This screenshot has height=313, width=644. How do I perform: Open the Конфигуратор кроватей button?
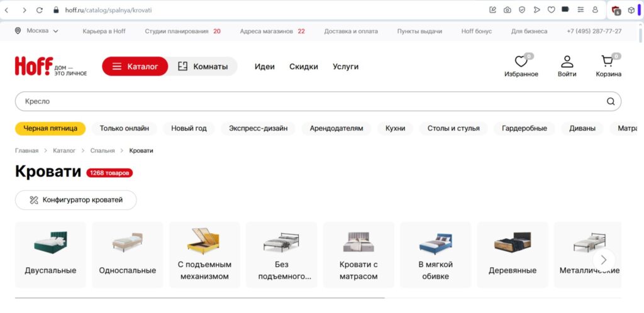click(75, 200)
